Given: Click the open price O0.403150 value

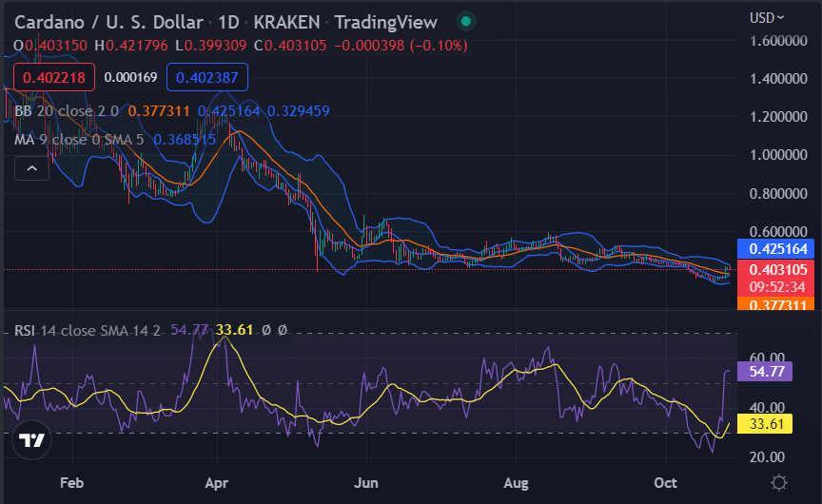Looking at the screenshot, I should 50,46.
